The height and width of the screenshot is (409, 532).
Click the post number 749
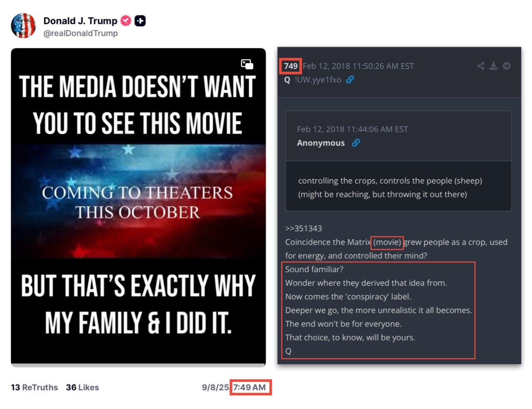(291, 66)
